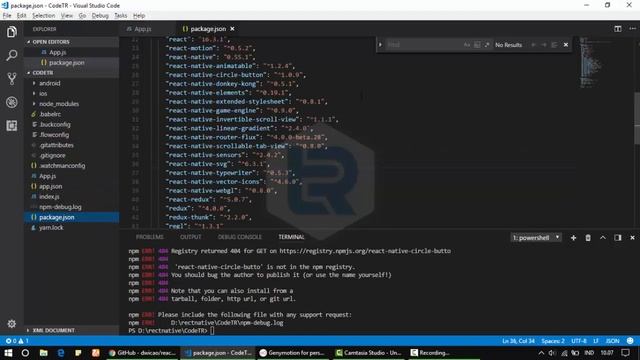Switch to the Output panel tab
The width and height of the screenshot is (640, 360).
(191, 237)
